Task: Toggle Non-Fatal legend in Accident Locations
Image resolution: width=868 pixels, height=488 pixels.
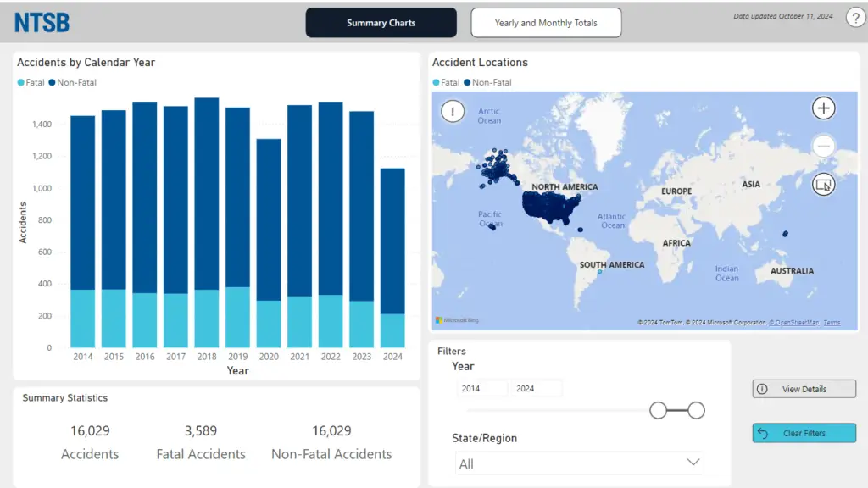Action: [487, 82]
